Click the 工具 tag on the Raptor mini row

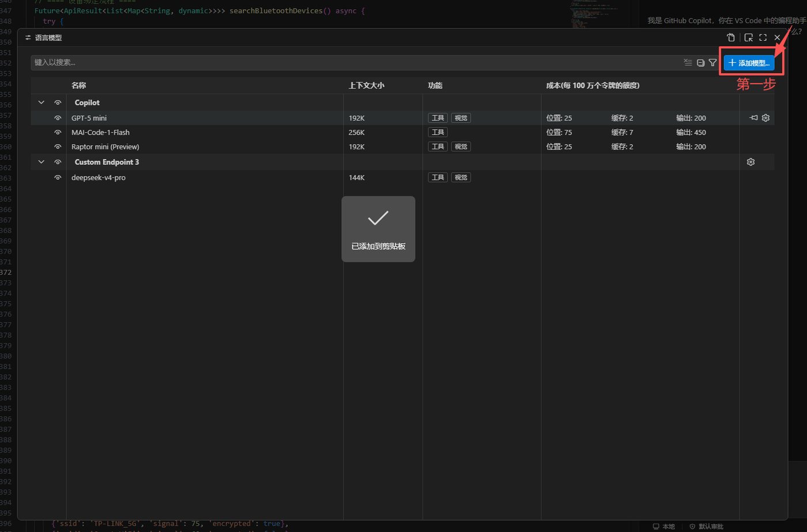click(x=438, y=146)
